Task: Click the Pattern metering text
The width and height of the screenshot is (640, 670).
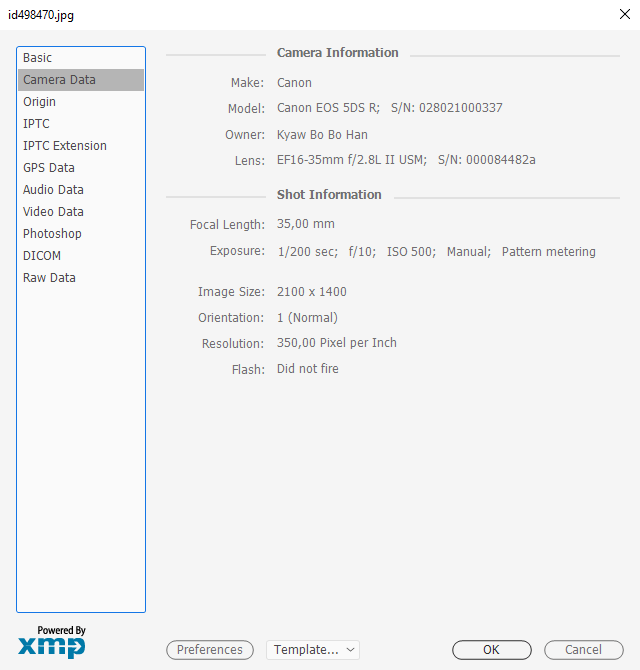Action: click(549, 252)
